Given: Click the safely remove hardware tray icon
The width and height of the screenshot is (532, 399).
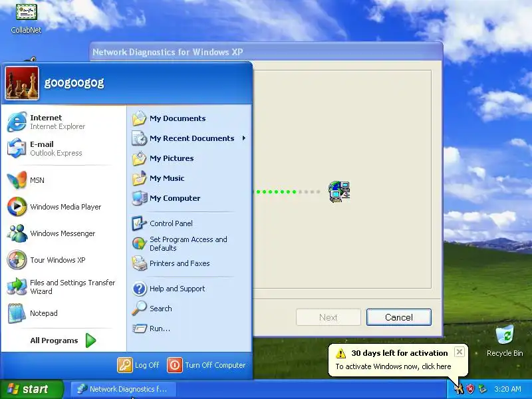Looking at the screenshot, I should (483, 389).
